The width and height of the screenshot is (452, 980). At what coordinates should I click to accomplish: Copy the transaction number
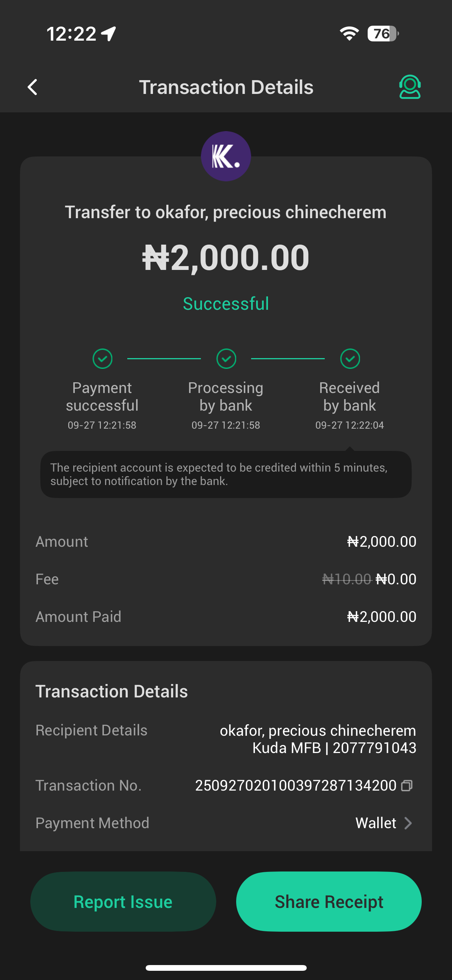(407, 786)
